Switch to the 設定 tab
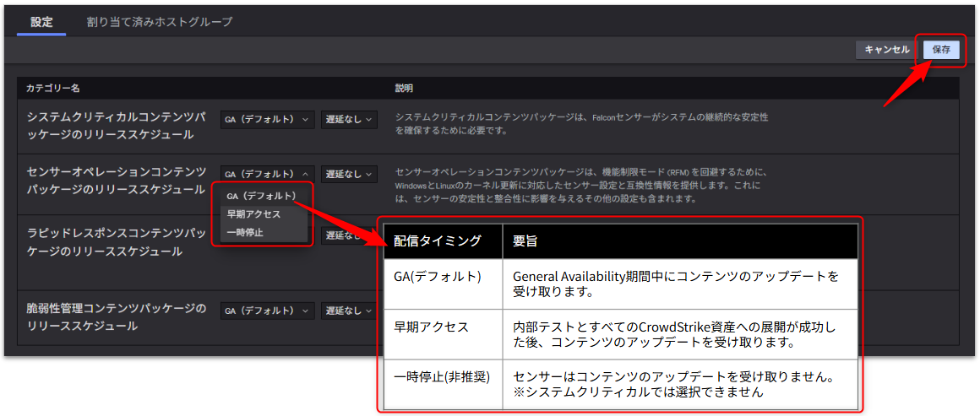 (x=41, y=22)
